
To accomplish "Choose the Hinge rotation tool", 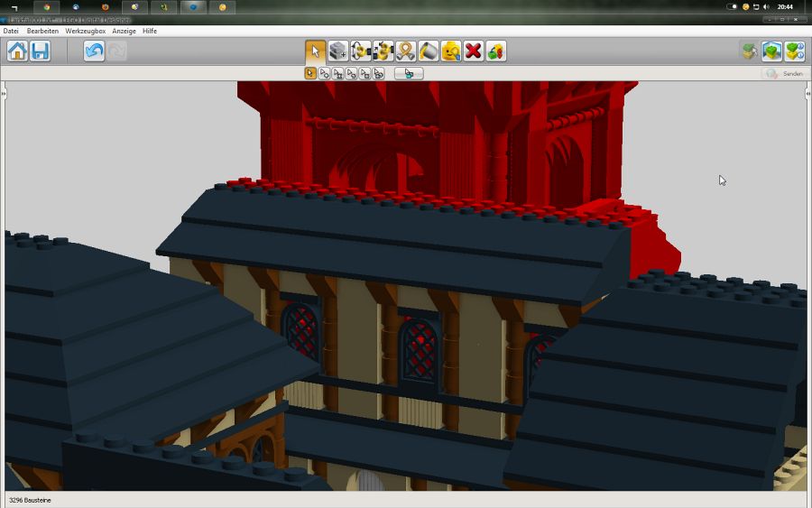I will coord(361,51).
